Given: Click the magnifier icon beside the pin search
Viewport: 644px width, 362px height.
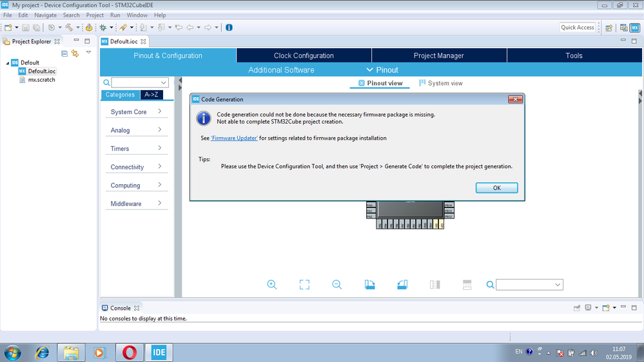Looking at the screenshot, I should click(x=490, y=285).
